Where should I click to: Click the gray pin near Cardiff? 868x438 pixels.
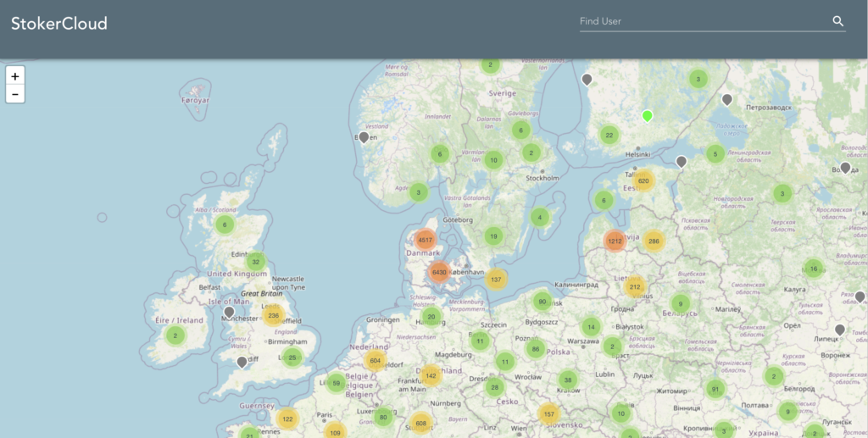(x=242, y=362)
